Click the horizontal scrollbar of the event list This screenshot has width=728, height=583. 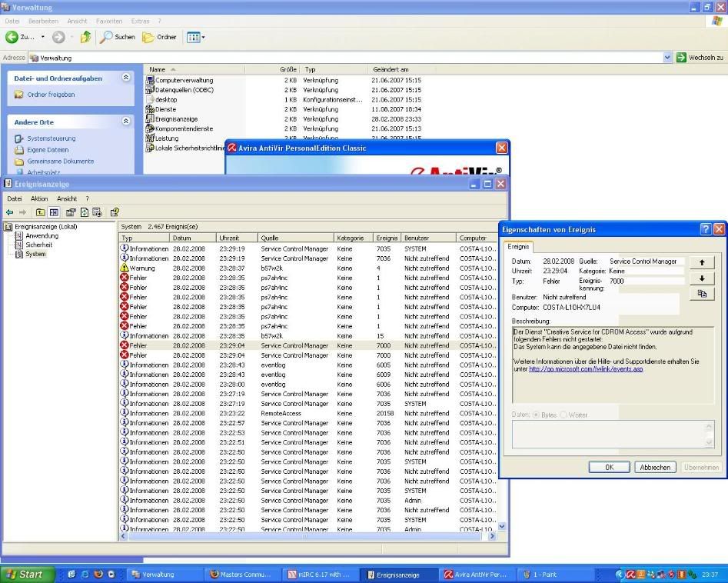304,536
